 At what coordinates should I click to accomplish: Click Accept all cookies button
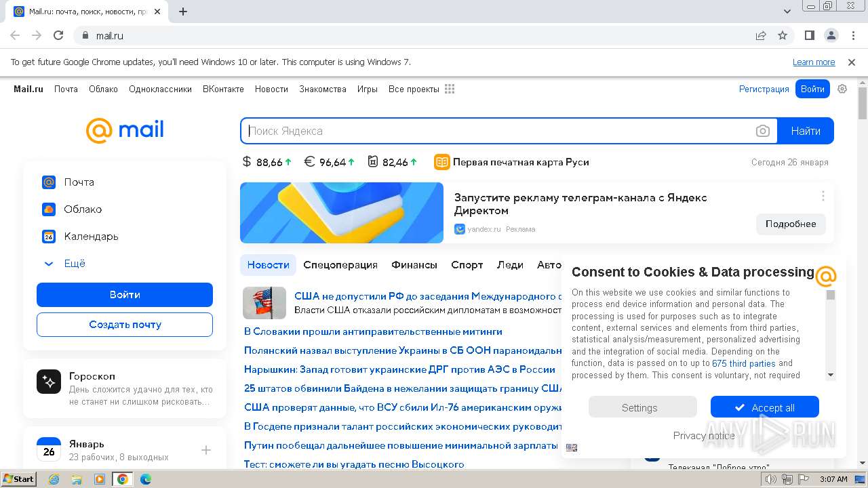click(765, 407)
